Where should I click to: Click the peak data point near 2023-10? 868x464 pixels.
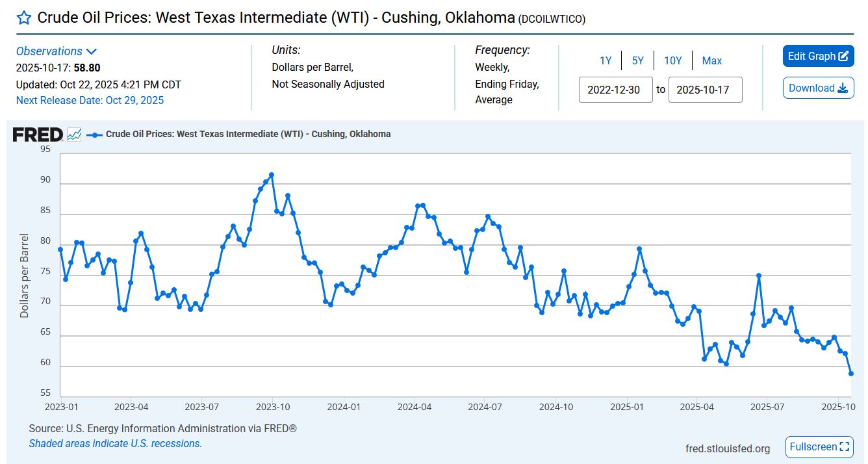[x=271, y=175]
